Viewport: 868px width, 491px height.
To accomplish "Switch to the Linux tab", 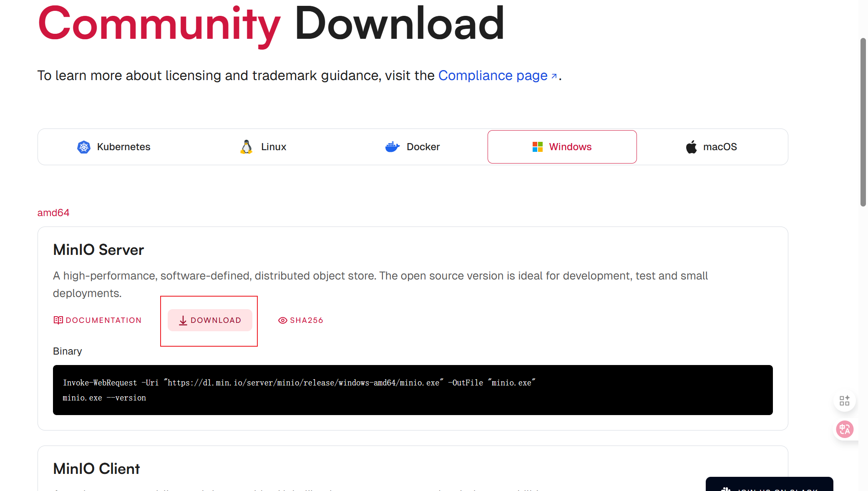I will tap(263, 147).
